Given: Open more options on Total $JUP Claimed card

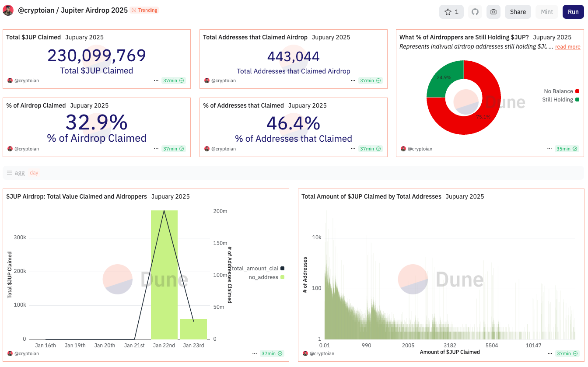Looking at the screenshot, I should coord(156,80).
